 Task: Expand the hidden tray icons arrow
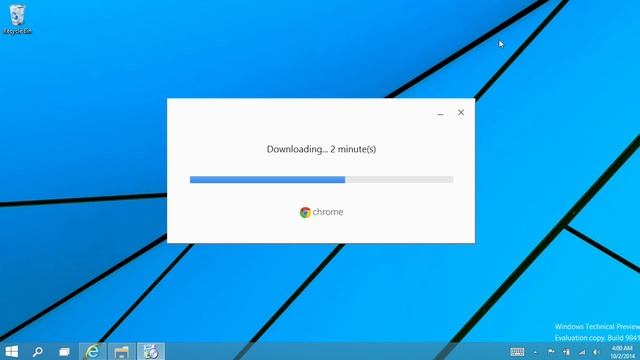535,352
